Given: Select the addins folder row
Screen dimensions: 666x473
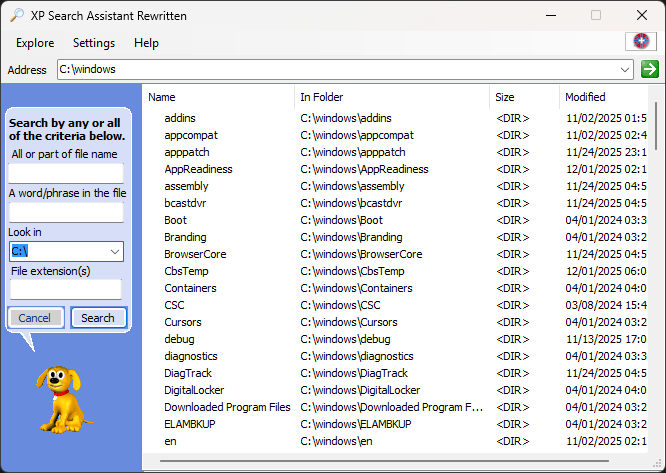Looking at the screenshot, I should [x=395, y=118].
